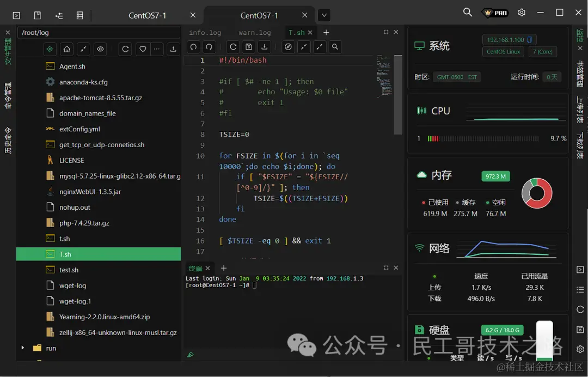This screenshot has height=377, width=588.
Task: Expand the run folder in the file tree
Action: pos(23,348)
